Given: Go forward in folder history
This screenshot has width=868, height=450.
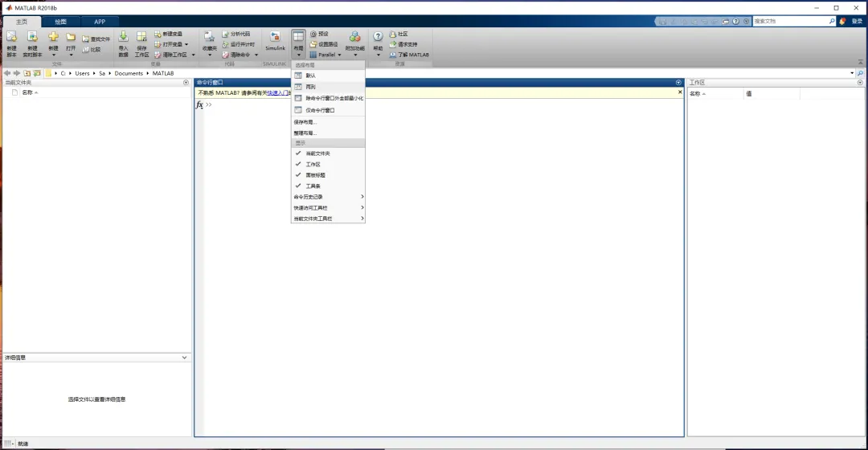Looking at the screenshot, I should [x=17, y=73].
